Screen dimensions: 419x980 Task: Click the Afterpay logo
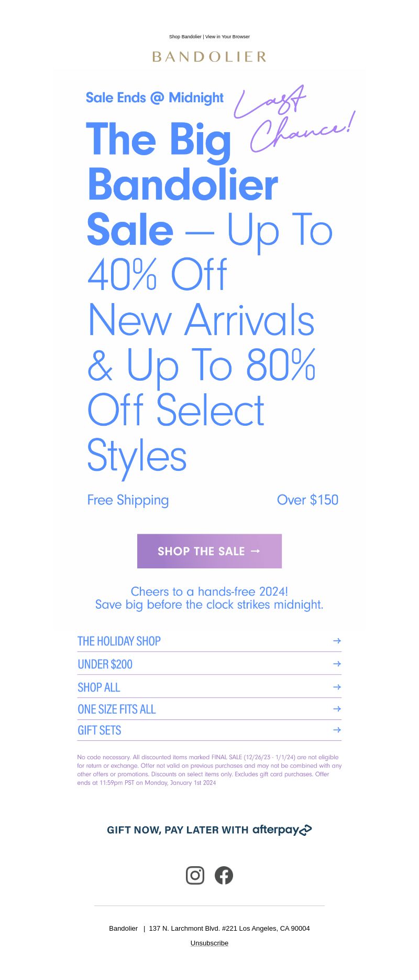[x=282, y=830]
